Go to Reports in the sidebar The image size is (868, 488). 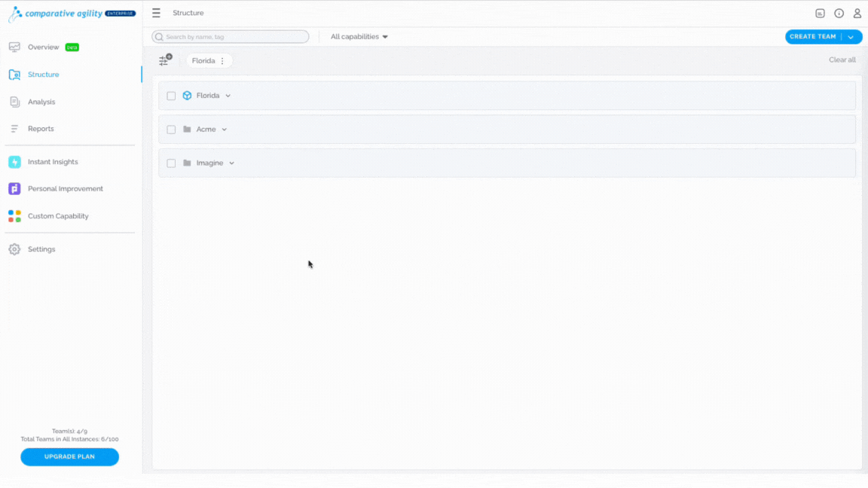coord(41,128)
